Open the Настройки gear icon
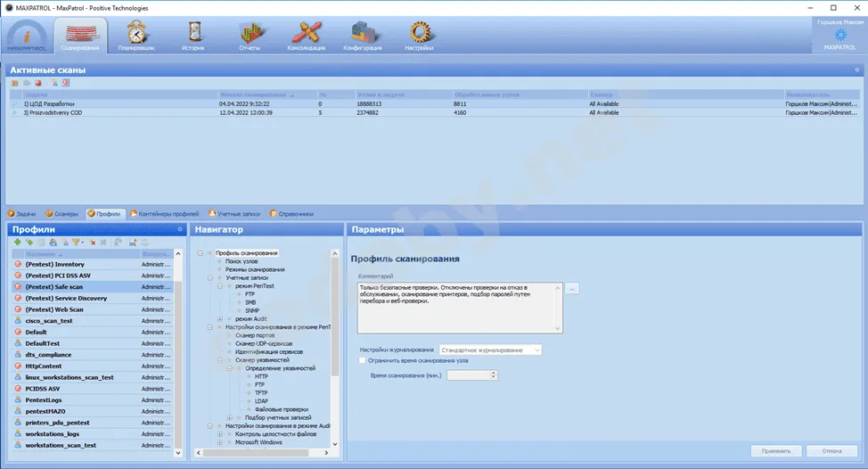Image resolution: width=868 pixels, height=469 pixels. click(419, 34)
